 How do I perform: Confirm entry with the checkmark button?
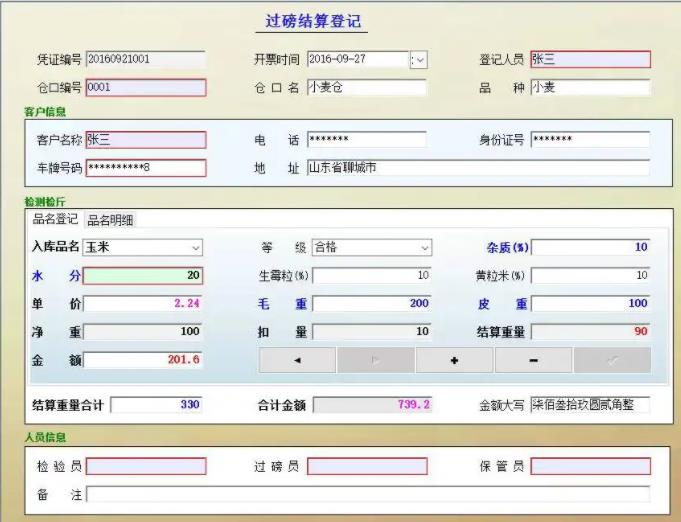pos(612,360)
